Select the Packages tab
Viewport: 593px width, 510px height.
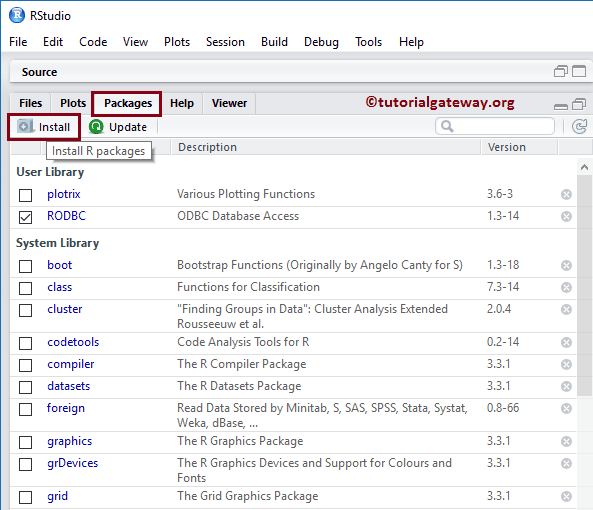128,103
